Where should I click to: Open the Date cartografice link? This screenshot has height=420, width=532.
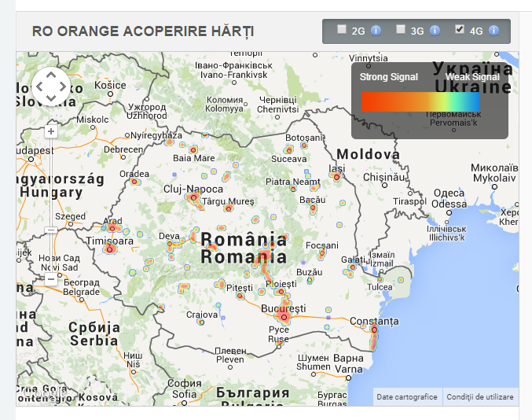pyautogui.click(x=408, y=397)
